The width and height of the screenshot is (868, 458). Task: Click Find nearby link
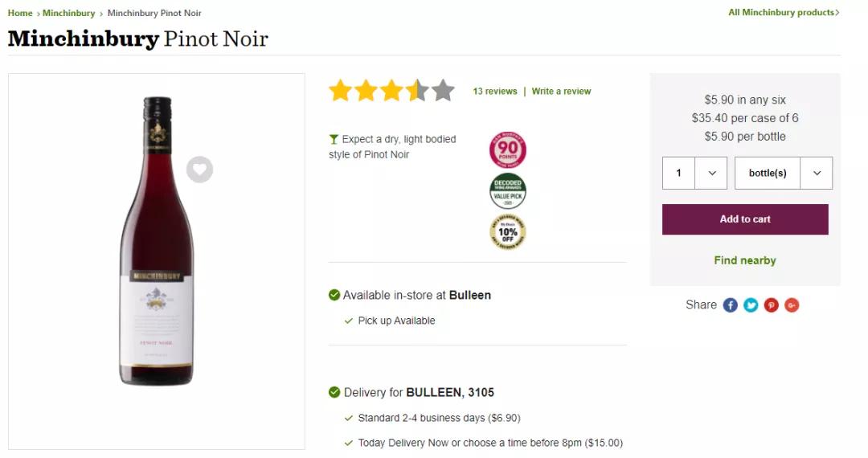click(745, 260)
